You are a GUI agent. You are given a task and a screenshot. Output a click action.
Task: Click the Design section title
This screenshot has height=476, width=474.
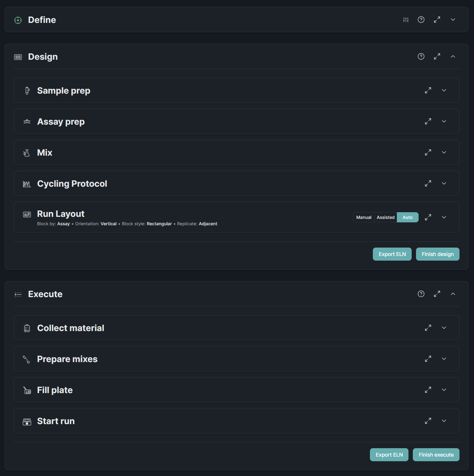point(43,57)
